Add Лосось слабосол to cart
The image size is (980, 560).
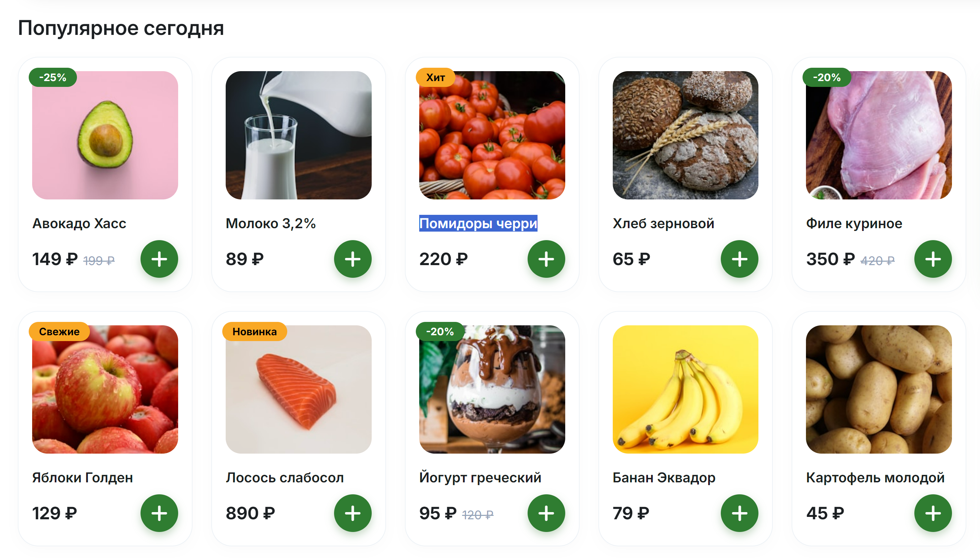(x=353, y=513)
